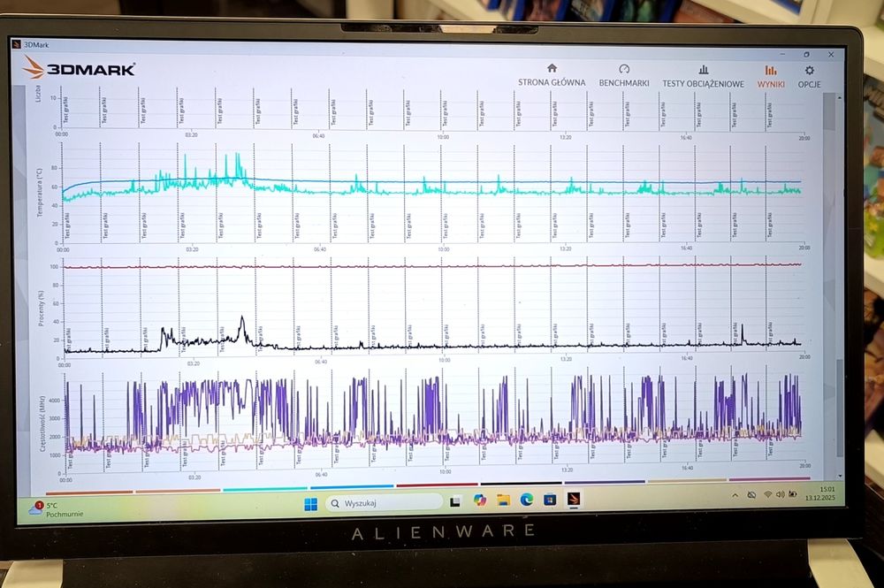Close the 3DMark window
Image resolution: width=884 pixels, height=588 pixels.
coord(830,55)
